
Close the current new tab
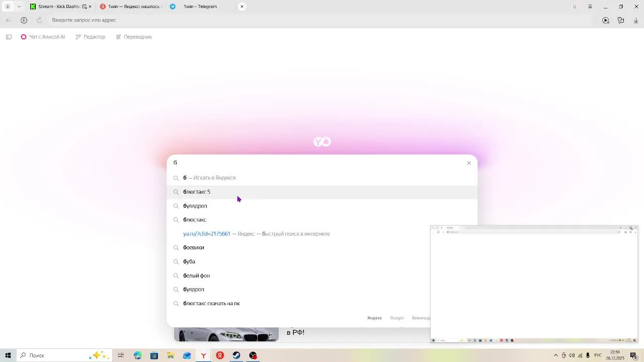(x=242, y=7)
